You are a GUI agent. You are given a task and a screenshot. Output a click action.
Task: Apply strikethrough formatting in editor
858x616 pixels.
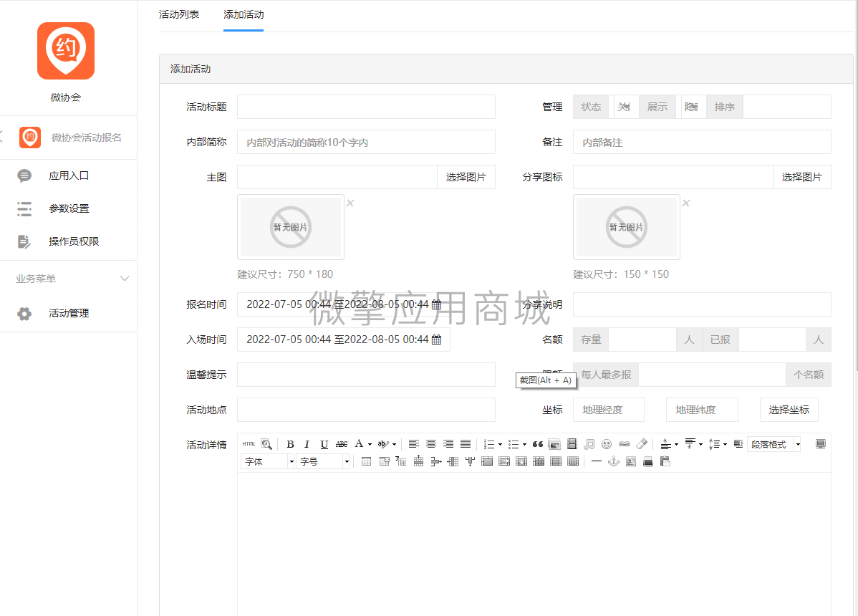click(342, 444)
